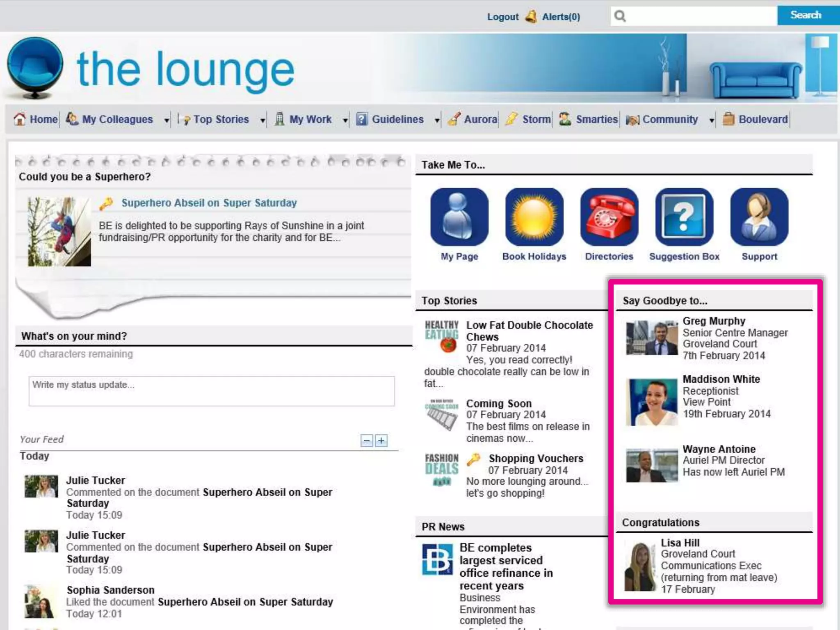This screenshot has height=630, width=840.
Task: Open the Storm menu item
Action: [x=536, y=119]
